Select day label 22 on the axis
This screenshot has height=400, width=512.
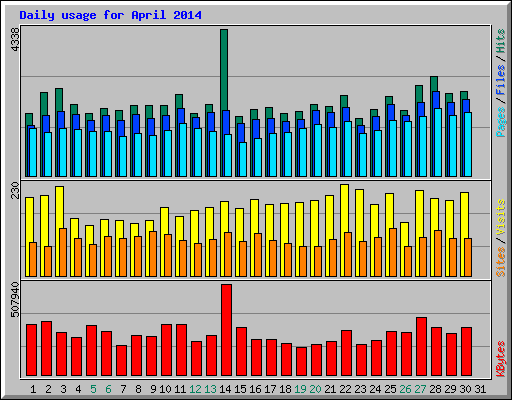tap(345, 389)
